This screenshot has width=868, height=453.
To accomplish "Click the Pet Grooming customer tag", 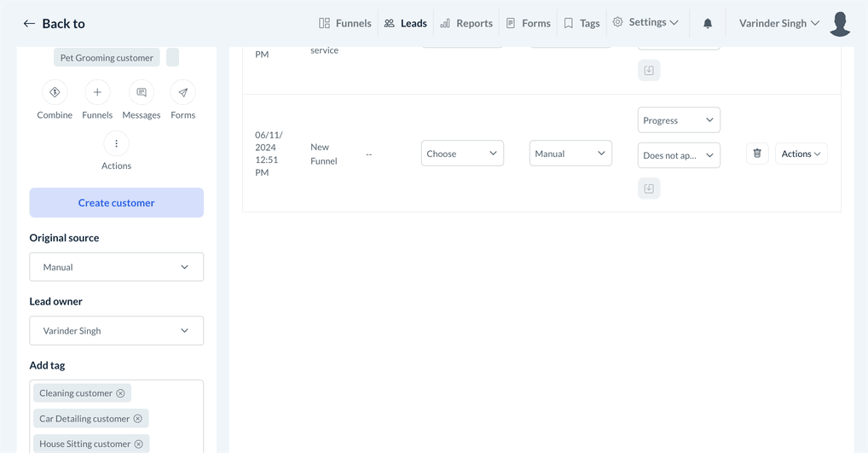I will point(107,58).
